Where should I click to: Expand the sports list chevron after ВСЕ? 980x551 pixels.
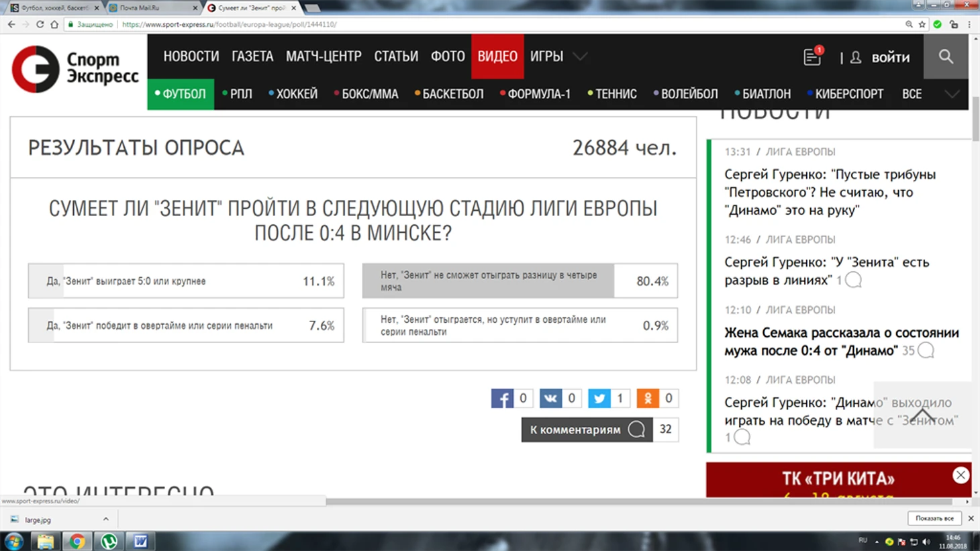point(952,94)
